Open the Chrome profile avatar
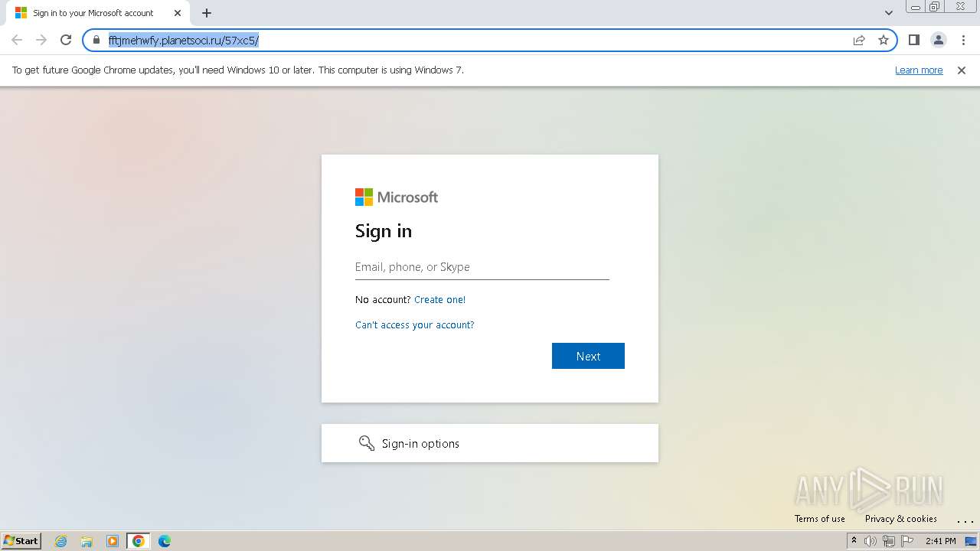This screenshot has width=980, height=551. 939,40
